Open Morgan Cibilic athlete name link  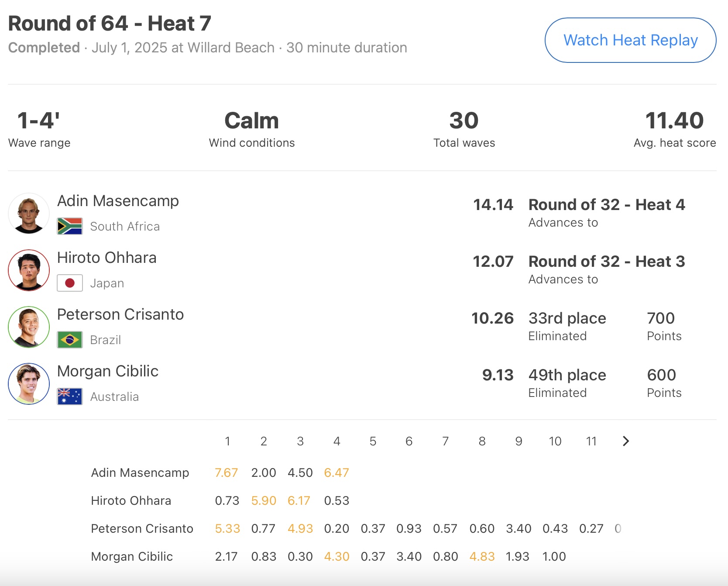[107, 371]
